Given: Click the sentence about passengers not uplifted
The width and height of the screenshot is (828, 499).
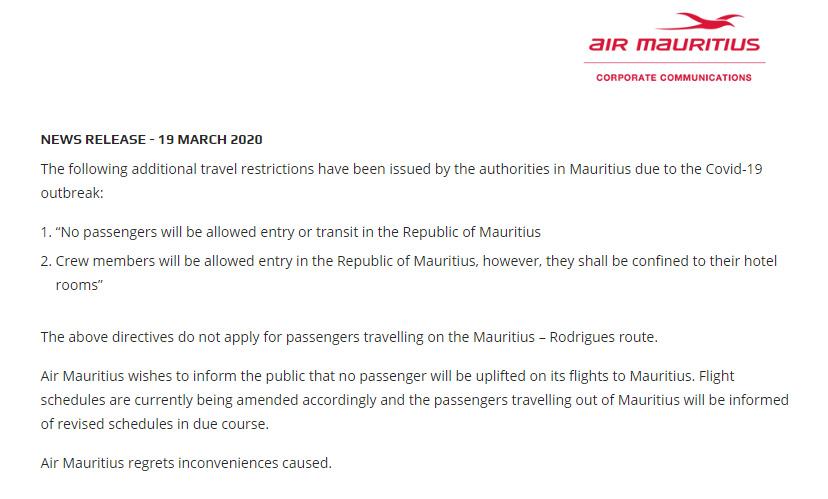Looking at the screenshot, I should [x=368, y=376].
